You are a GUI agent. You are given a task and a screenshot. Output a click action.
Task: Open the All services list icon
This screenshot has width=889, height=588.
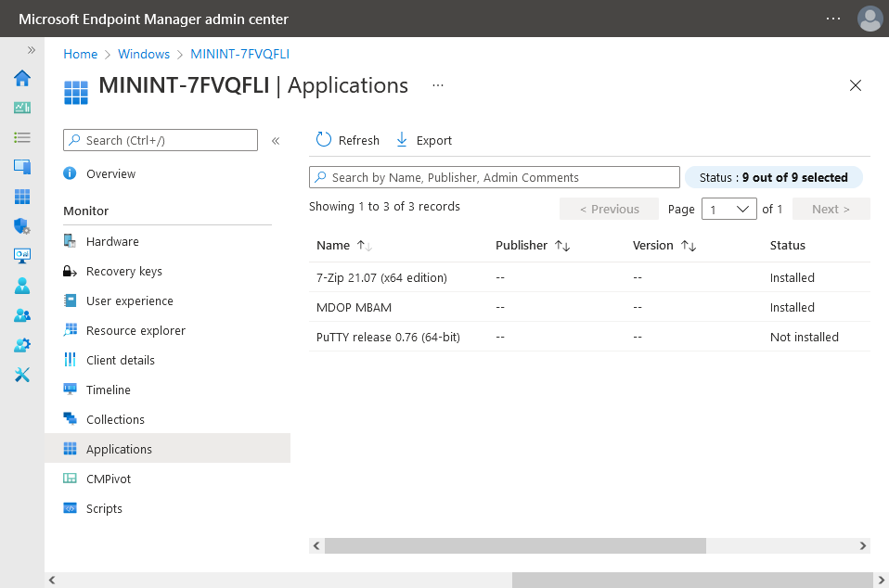22,137
